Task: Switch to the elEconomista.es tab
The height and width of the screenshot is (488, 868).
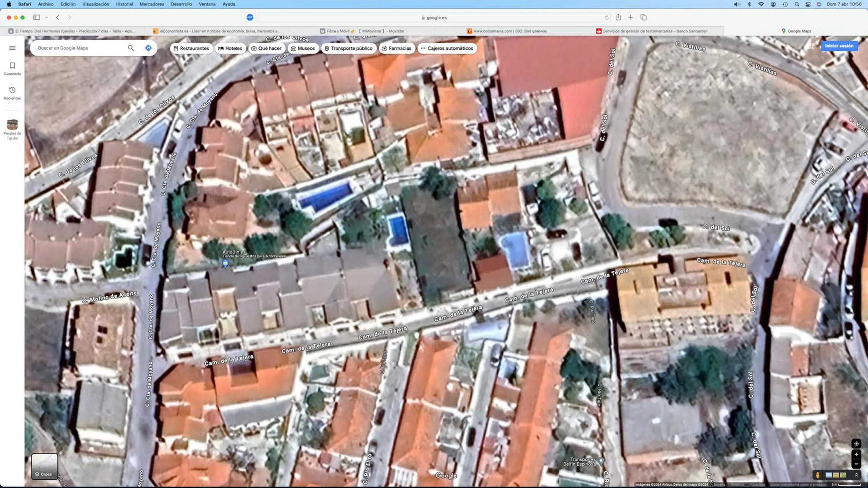Action: pos(219,31)
